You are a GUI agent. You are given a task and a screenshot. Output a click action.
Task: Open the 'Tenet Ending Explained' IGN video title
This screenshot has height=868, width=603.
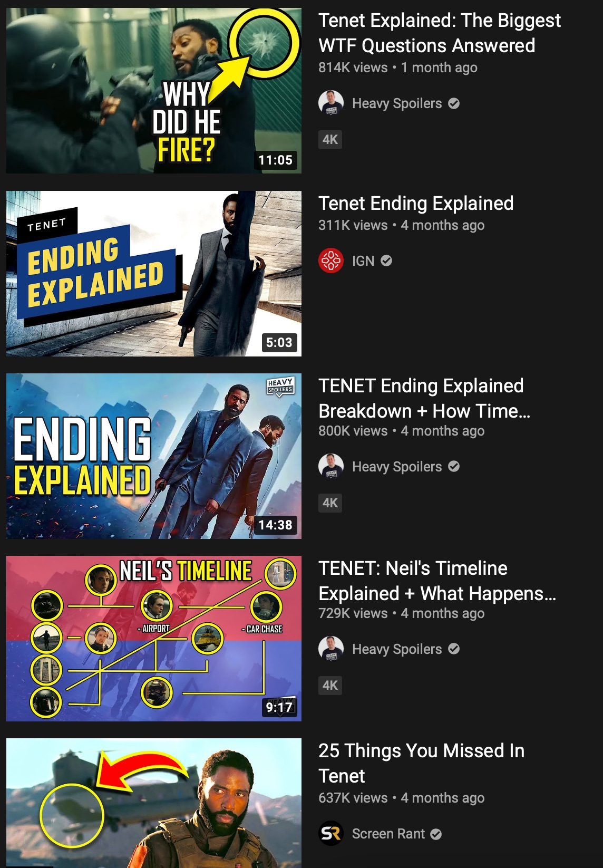click(x=416, y=203)
